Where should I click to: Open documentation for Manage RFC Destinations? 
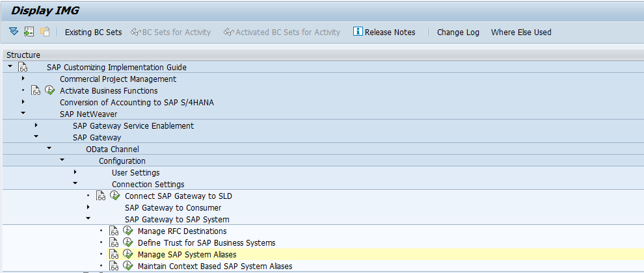pos(114,231)
